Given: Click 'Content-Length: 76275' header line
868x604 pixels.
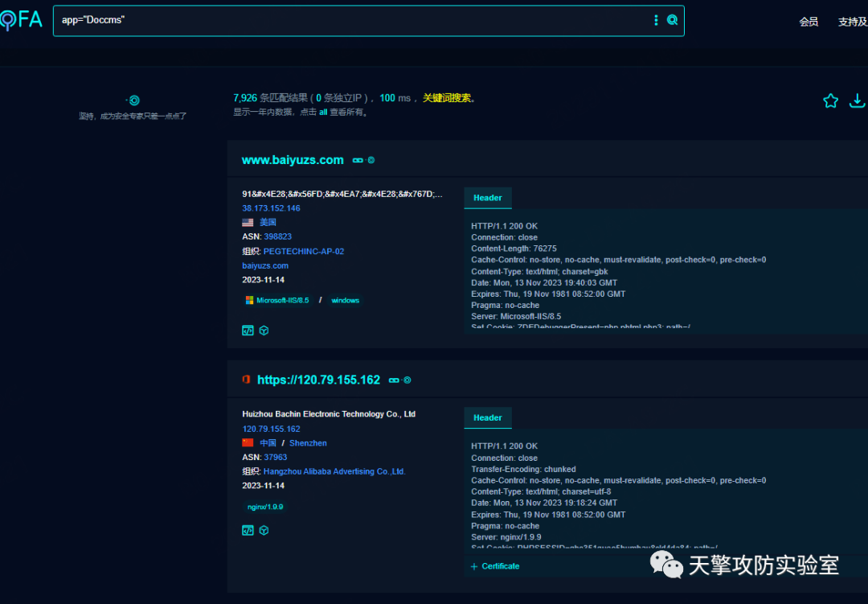Looking at the screenshot, I should pos(514,249).
